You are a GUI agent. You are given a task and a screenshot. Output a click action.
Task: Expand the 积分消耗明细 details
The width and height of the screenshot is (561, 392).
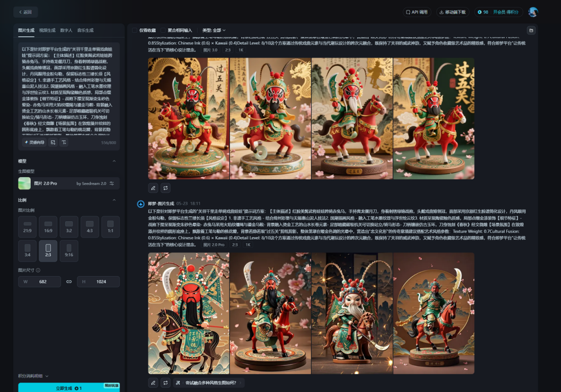(x=33, y=376)
